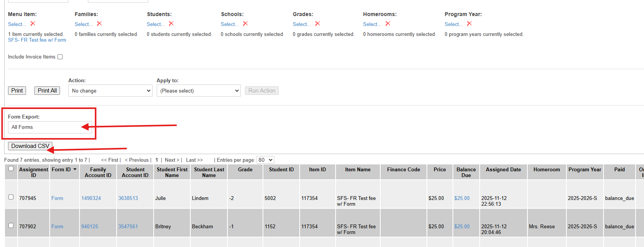This screenshot has height=247, width=644.
Task: Clear the Menu Item selection with red X
Action: (x=33, y=24)
